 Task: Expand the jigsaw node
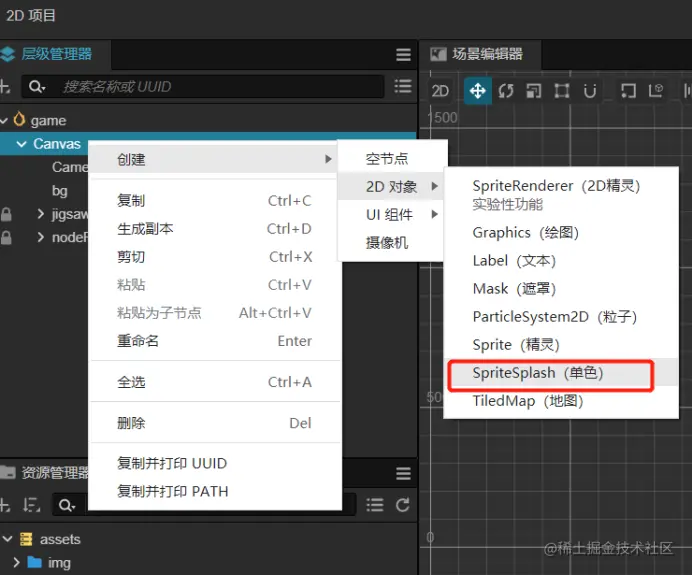coord(41,214)
